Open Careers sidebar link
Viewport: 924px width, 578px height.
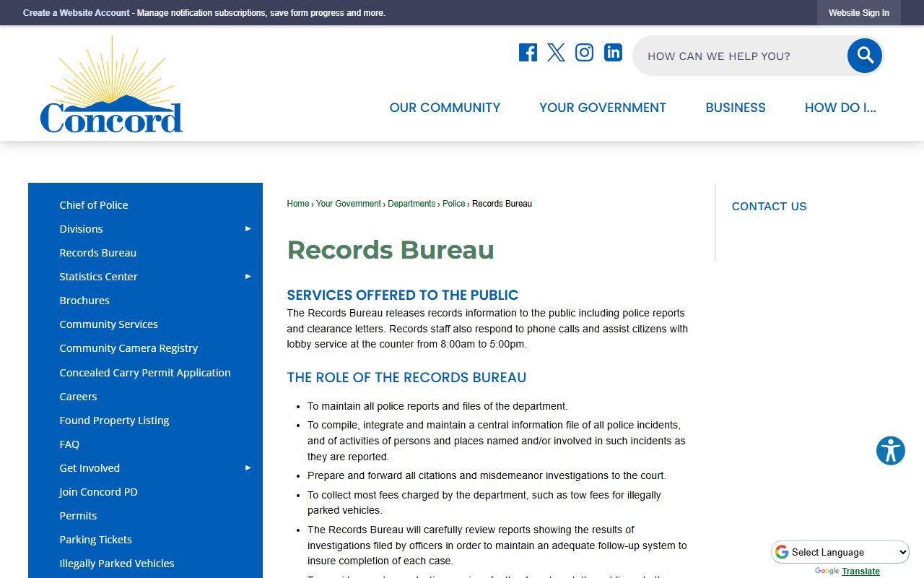pyautogui.click(x=78, y=397)
